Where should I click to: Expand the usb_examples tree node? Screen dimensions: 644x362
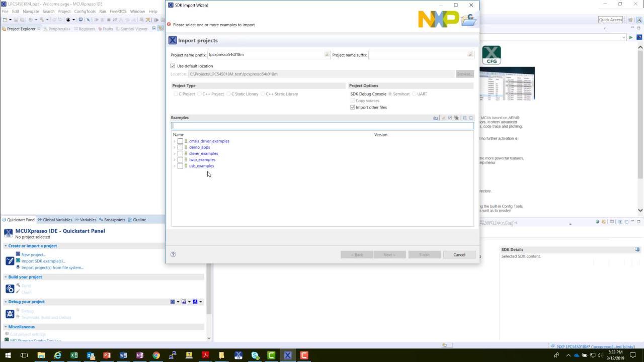point(175,166)
